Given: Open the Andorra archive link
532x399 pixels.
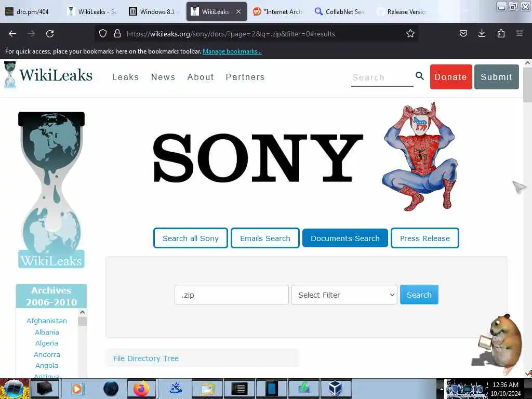Looking at the screenshot, I should [47, 354].
